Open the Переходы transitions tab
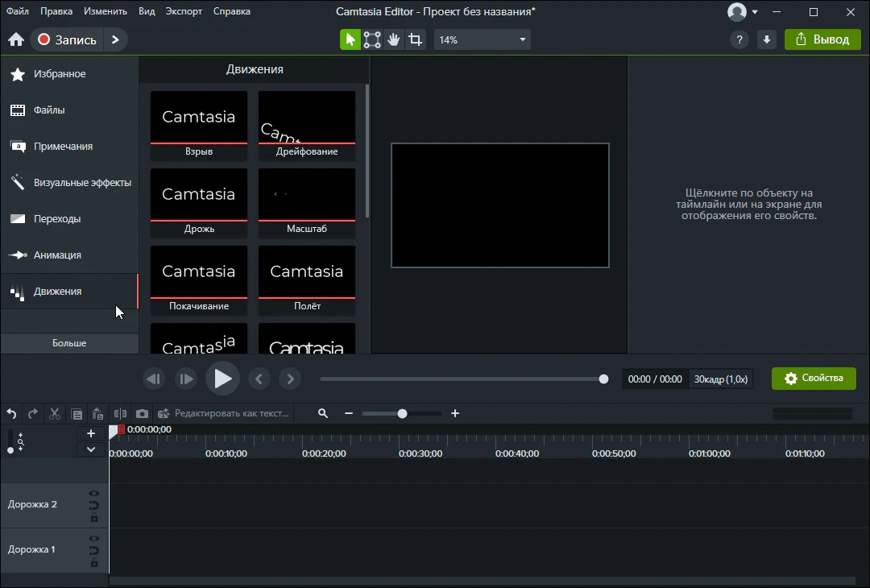Screen dimensions: 870x588 69,218
